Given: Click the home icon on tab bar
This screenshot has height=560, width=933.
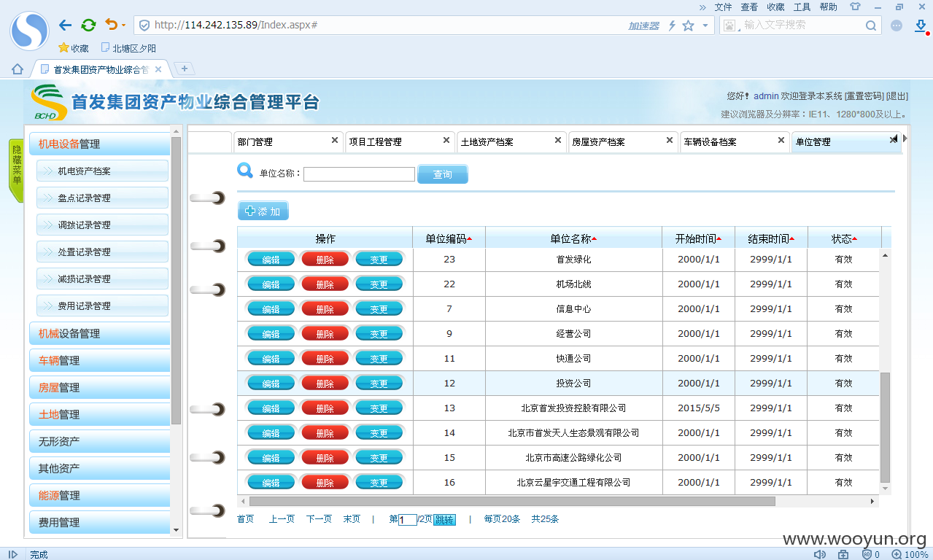Looking at the screenshot, I should point(18,69).
